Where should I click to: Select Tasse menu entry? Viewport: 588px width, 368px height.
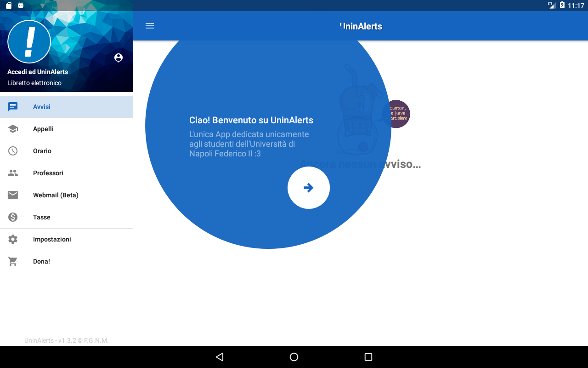pos(67,217)
